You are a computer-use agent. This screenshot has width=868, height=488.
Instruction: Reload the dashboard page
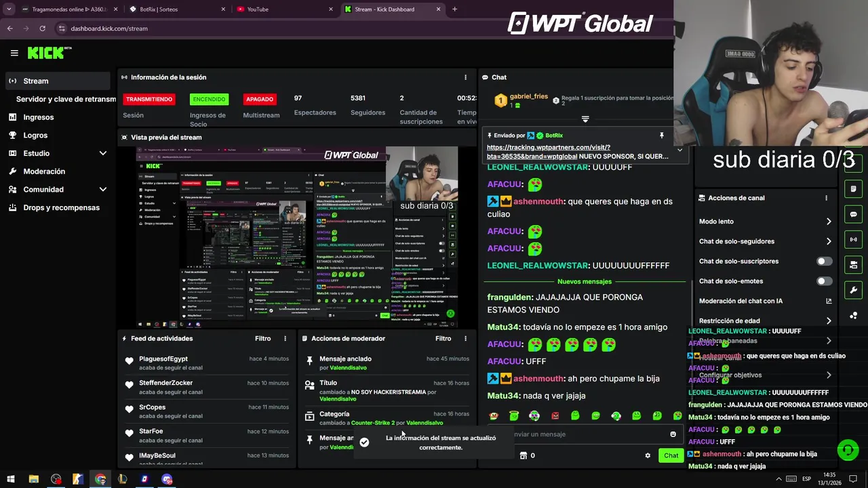(42, 28)
